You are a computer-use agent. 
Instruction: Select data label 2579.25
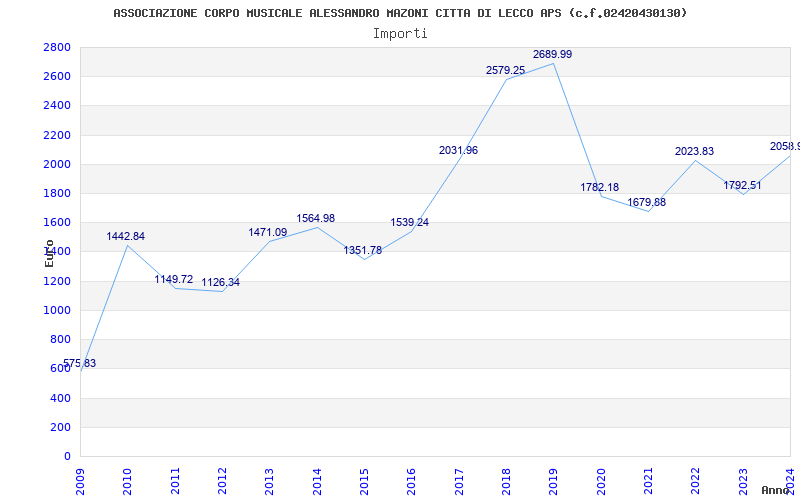pyautogui.click(x=506, y=70)
